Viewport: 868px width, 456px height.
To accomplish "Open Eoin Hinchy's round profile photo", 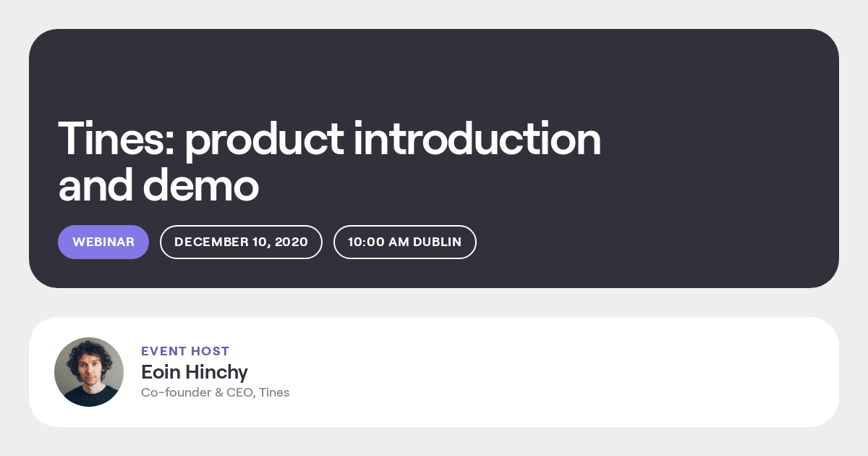I will (x=89, y=372).
